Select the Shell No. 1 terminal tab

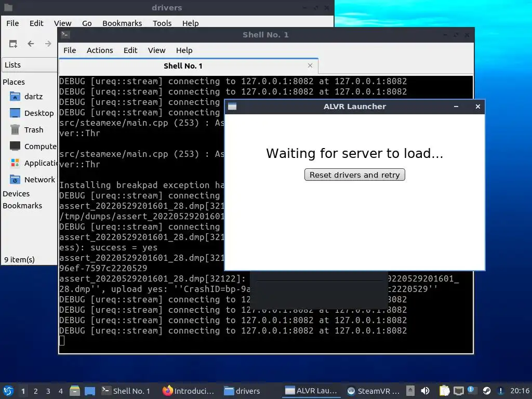pyautogui.click(x=189, y=66)
